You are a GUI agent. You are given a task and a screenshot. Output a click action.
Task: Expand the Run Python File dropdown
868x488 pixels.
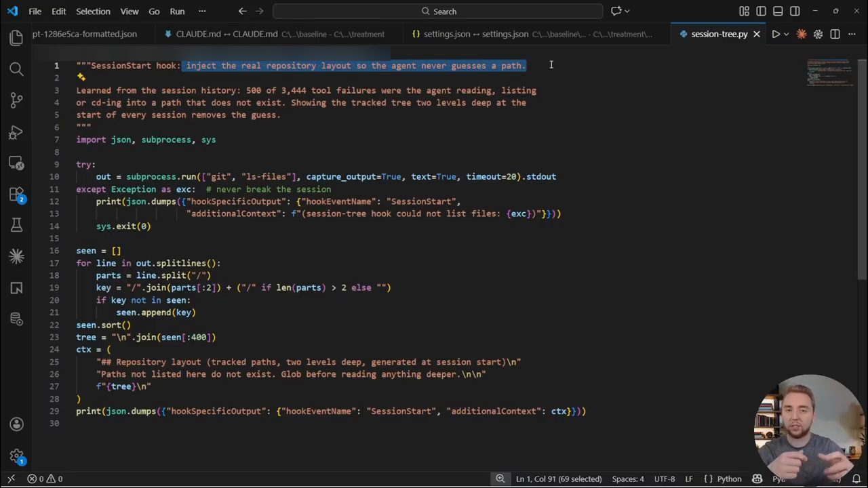pyautogui.click(x=787, y=34)
